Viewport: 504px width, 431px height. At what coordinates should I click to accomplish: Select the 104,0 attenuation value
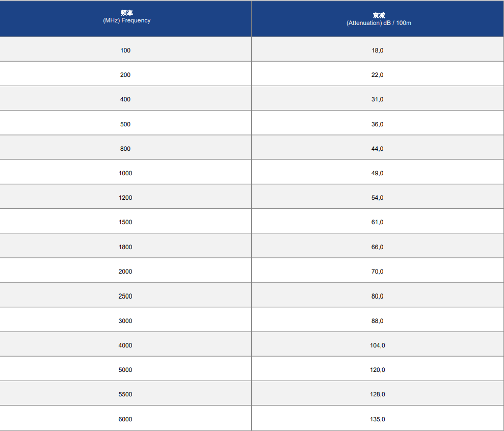377,345
